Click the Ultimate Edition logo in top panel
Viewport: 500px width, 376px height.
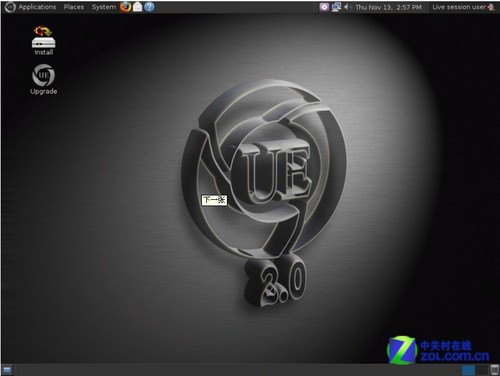[x=10, y=7]
